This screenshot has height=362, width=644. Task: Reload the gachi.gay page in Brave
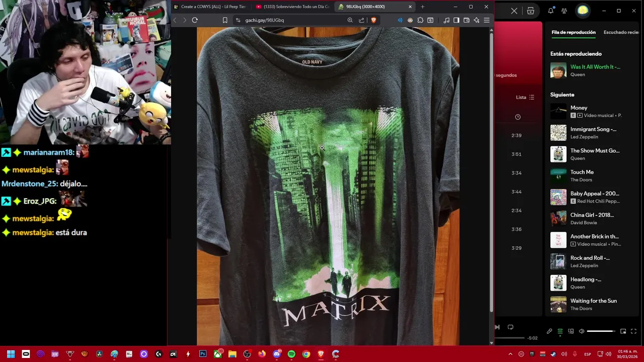[195, 20]
